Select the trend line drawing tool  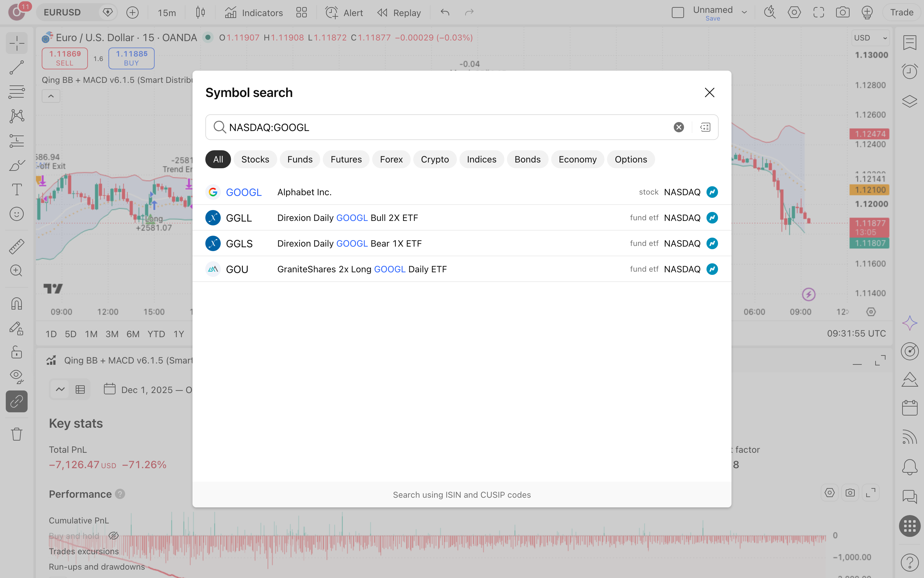(16, 67)
